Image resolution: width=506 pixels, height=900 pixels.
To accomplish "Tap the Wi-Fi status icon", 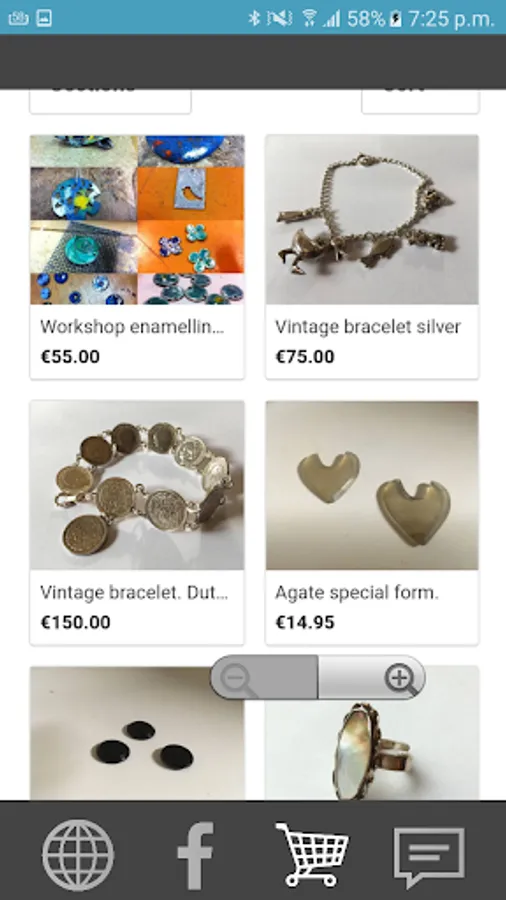I will point(309,18).
